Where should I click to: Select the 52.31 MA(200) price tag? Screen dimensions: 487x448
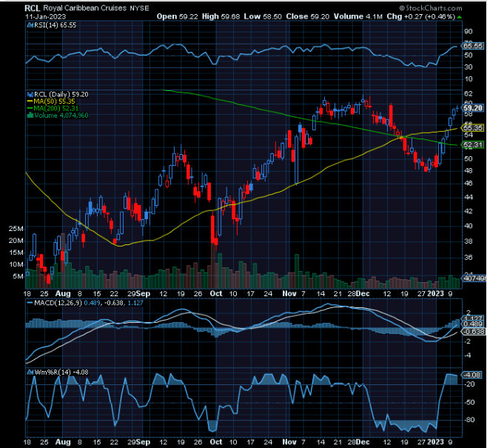(473, 145)
